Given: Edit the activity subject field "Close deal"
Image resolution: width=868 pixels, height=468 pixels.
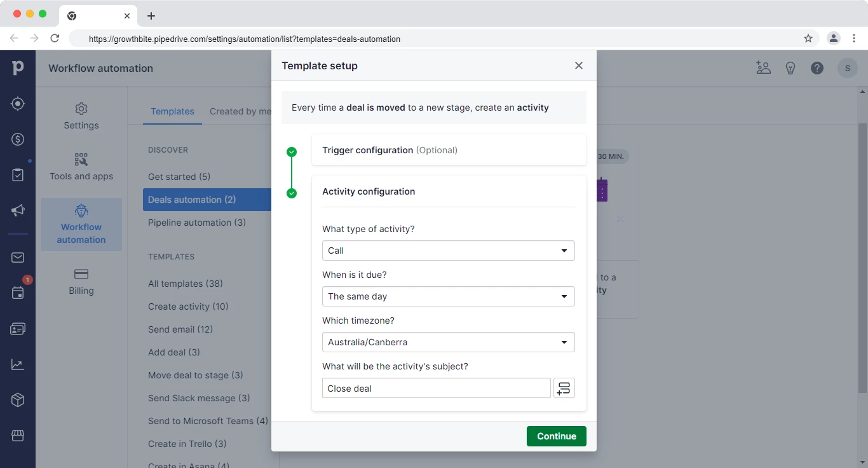Looking at the screenshot, I should pos(437,388).
